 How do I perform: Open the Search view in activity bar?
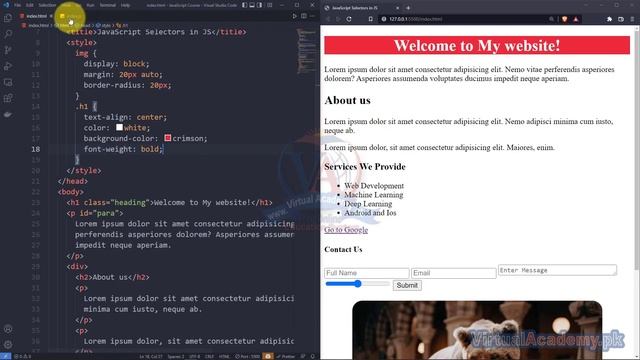[x=8, y=34]
